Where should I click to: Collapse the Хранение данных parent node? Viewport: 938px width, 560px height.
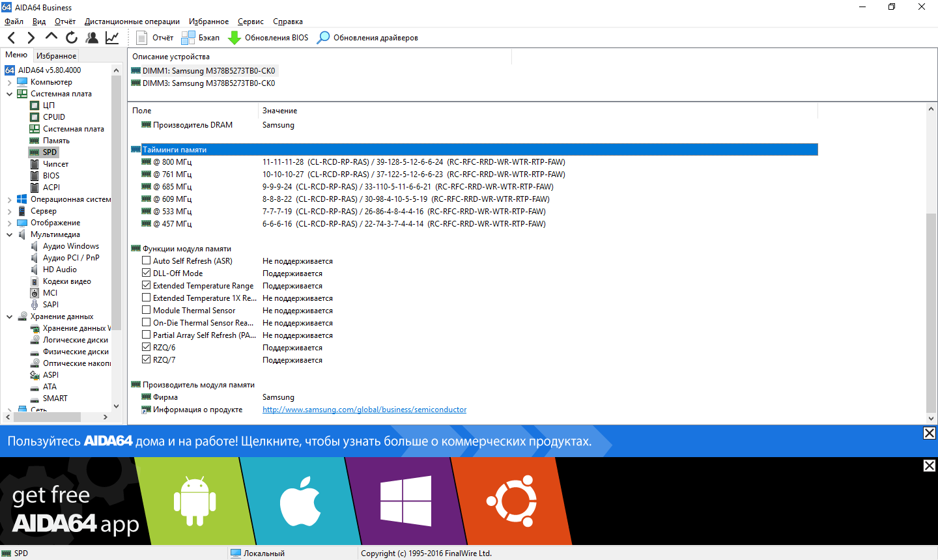click(10, 316)
